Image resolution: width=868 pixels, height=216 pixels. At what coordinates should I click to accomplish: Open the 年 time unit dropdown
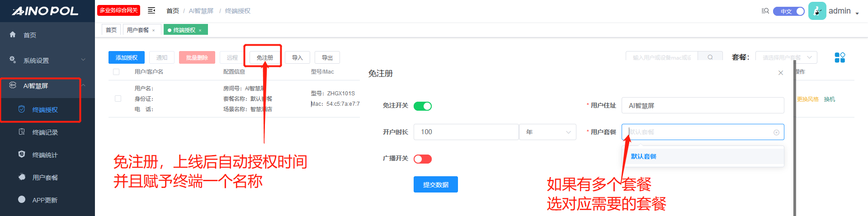point(547,132)
